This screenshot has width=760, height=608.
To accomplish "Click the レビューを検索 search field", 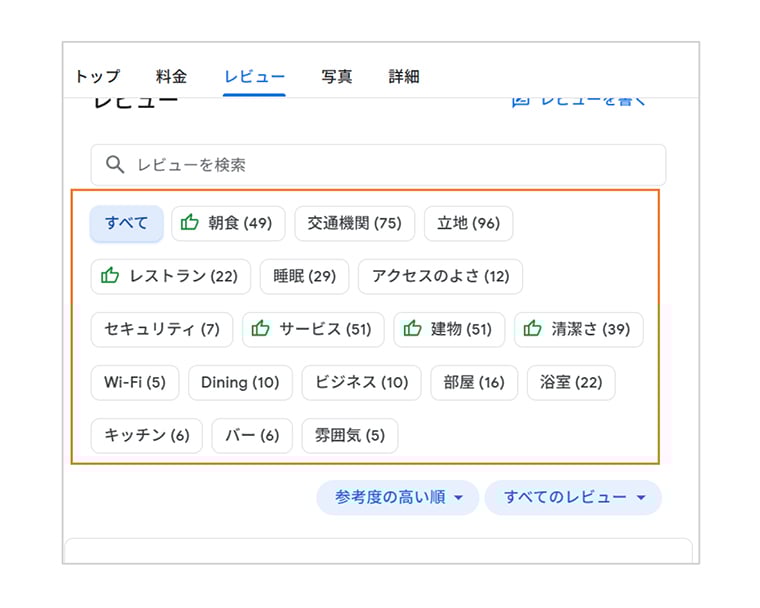I will click(x=390, y=165).
